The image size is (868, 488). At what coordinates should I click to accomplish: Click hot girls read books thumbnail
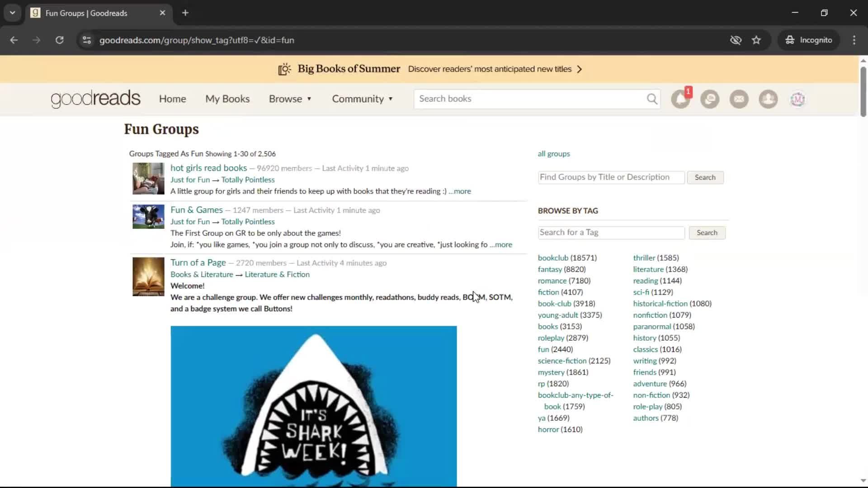tap(148, 178)
